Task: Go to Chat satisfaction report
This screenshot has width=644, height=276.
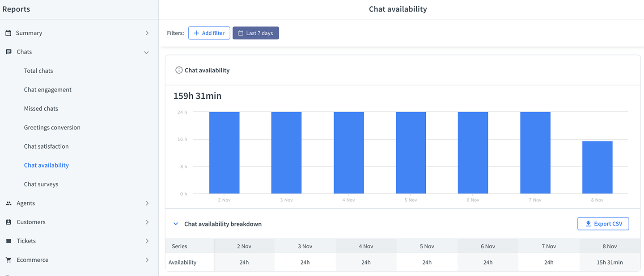Action: (47, 146)
